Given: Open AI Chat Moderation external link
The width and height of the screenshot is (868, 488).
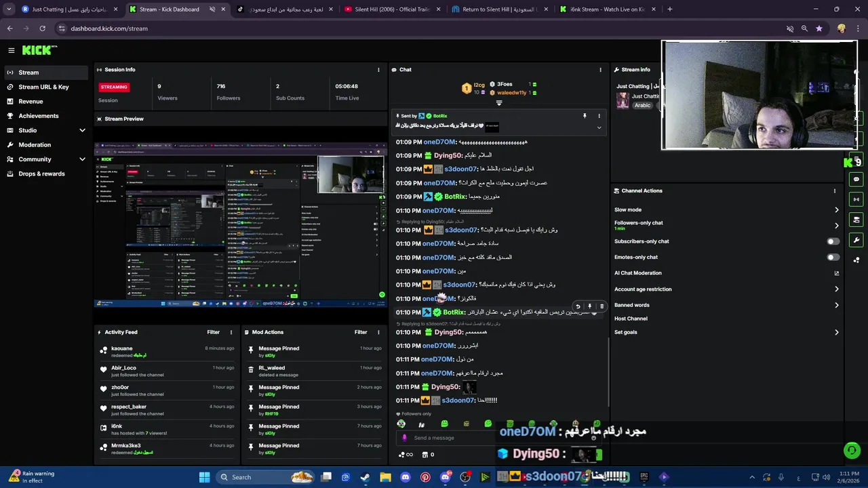Looking at the screenshot, I should tap(836, 273).
